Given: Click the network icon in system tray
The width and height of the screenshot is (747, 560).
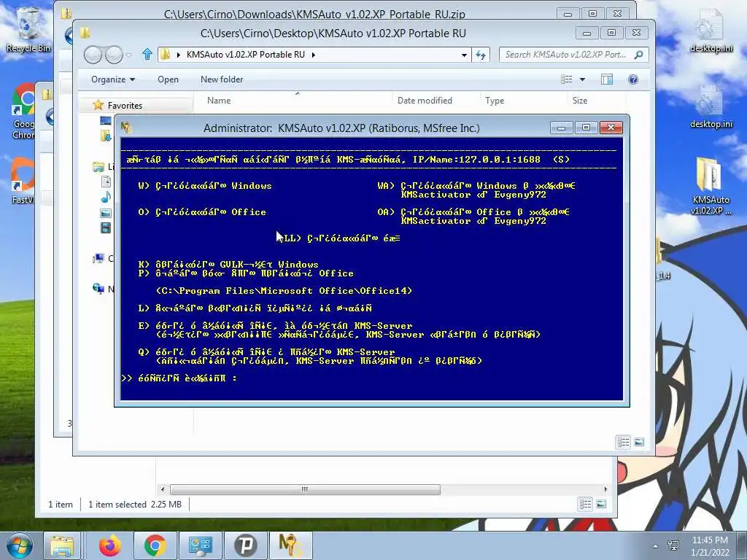Looking at the screenshot, I should coord(673,545).
